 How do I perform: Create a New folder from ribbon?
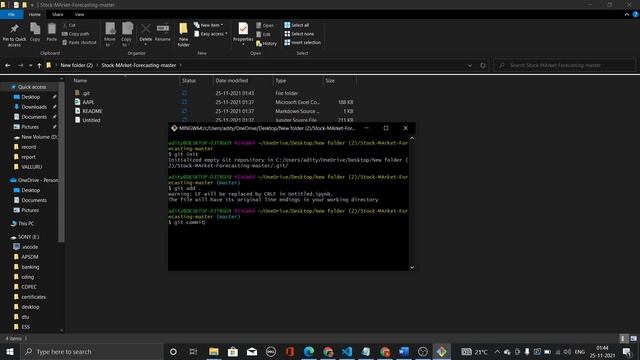tap(183, 34)
